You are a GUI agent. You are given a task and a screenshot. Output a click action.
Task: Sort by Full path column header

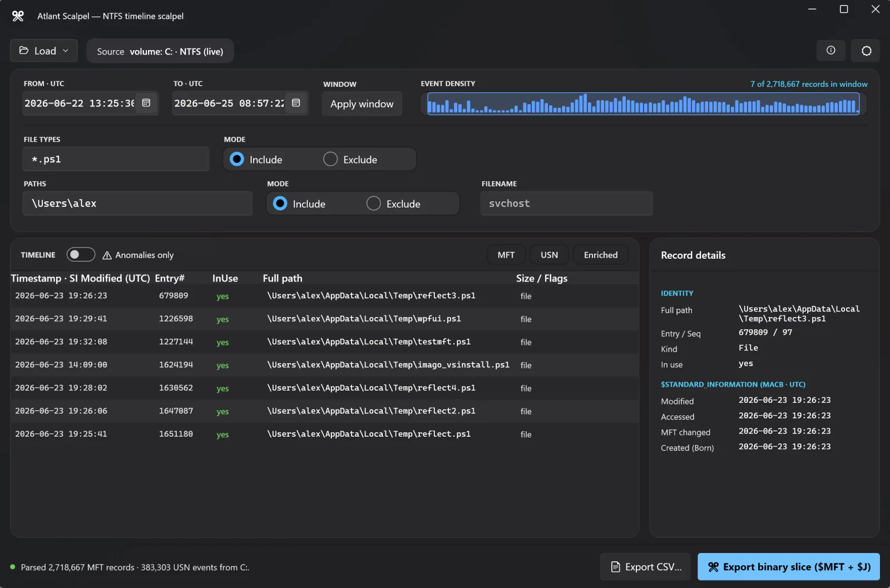pyautogui.click(x=283, y=278)
